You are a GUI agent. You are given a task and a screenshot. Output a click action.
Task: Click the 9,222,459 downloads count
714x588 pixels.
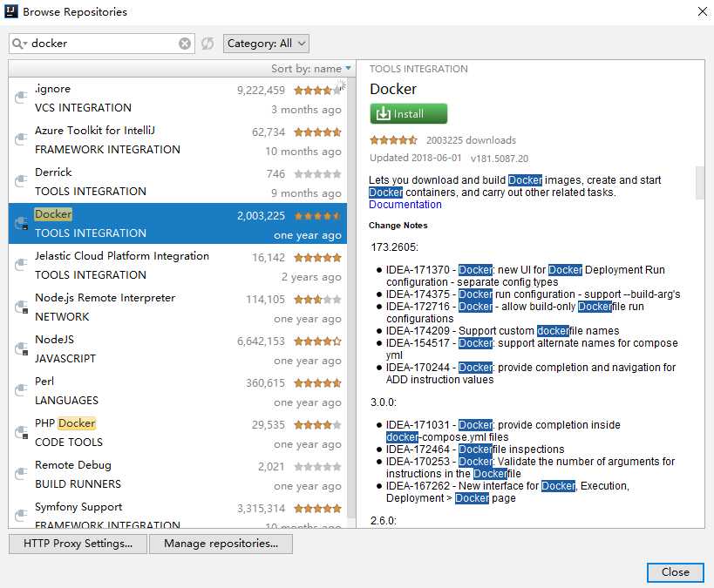(261, 91)
